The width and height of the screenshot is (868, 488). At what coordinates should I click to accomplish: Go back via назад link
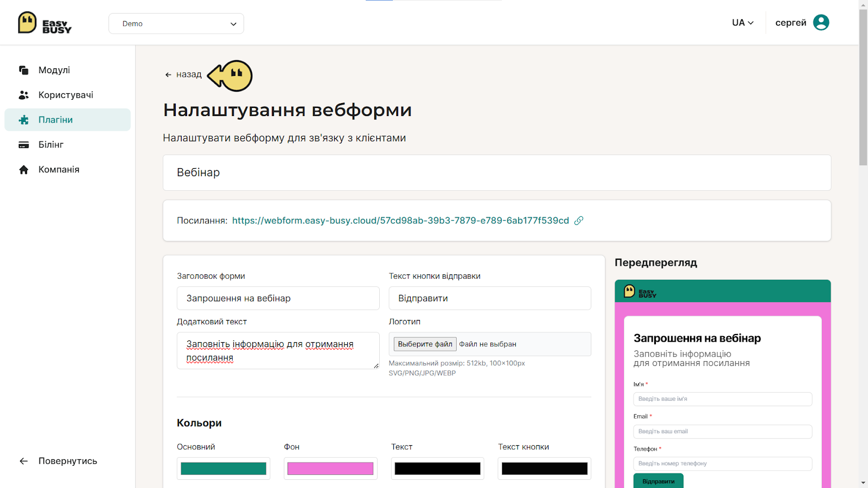(183, 74)
